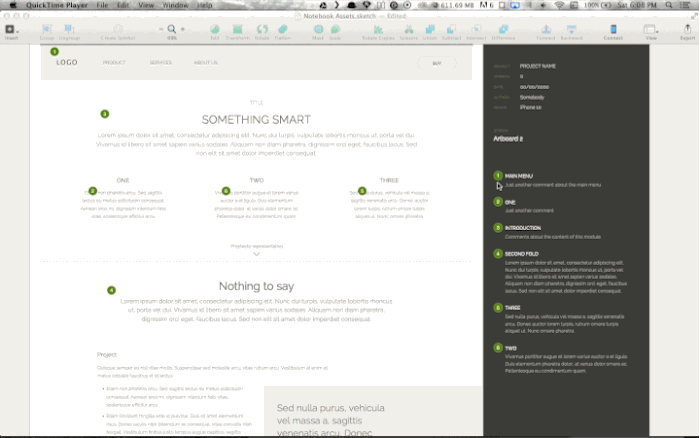Click the AirPlay display icon in menu bar
The height and width of the screenshot is (438, 700).
(x=515, y=5)
